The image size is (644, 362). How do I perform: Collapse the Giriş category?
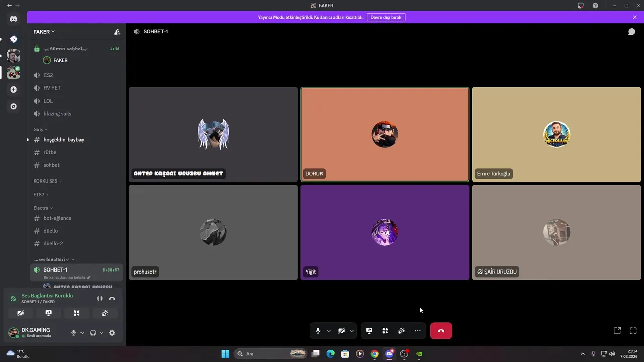(41, 129)
